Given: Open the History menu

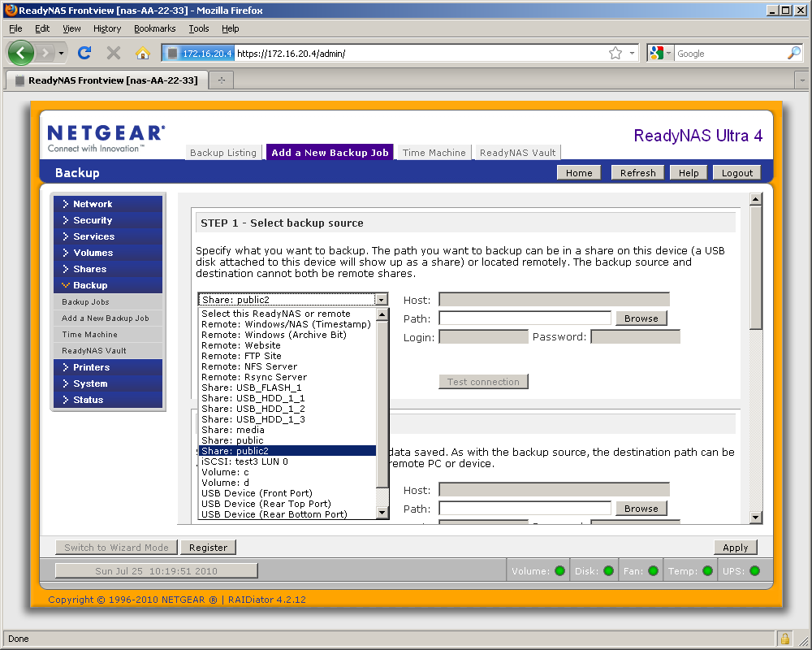Looking at the screenshot, I should pyautogui.click(x=107, y=28).
